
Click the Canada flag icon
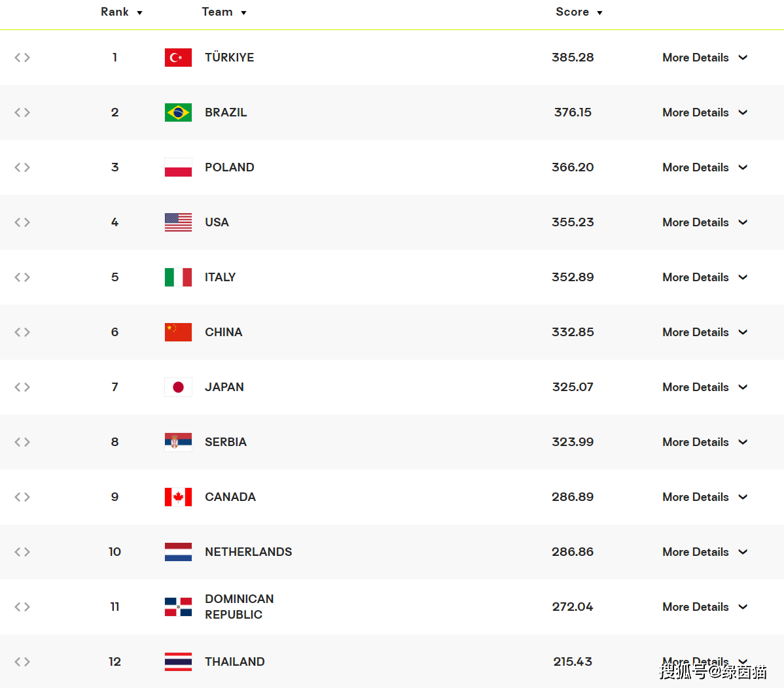click(178, 497)
